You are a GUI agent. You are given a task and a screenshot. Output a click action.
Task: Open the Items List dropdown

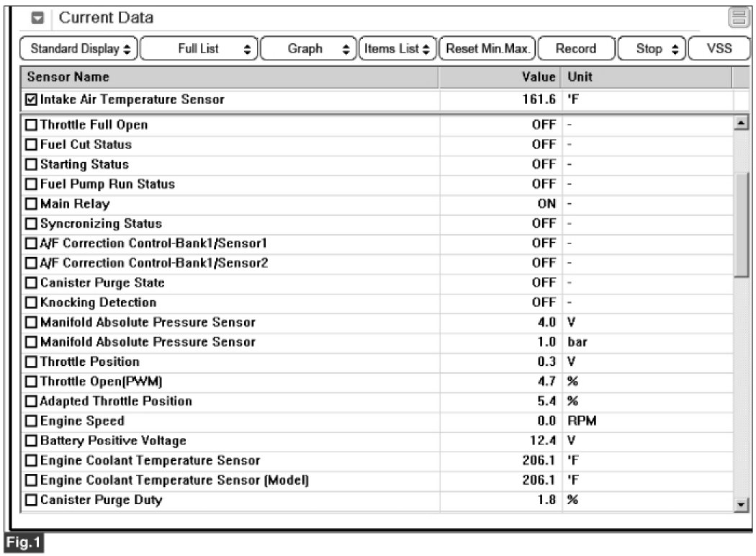[x=397, y=49]
